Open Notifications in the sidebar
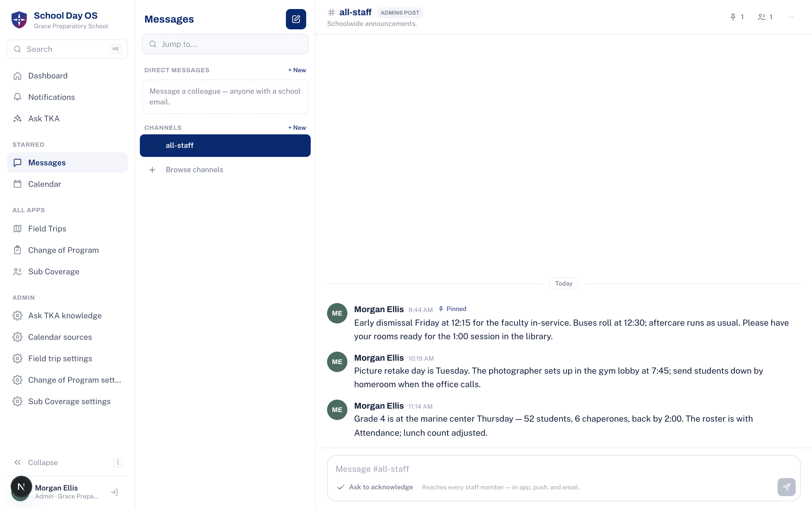 67,97
